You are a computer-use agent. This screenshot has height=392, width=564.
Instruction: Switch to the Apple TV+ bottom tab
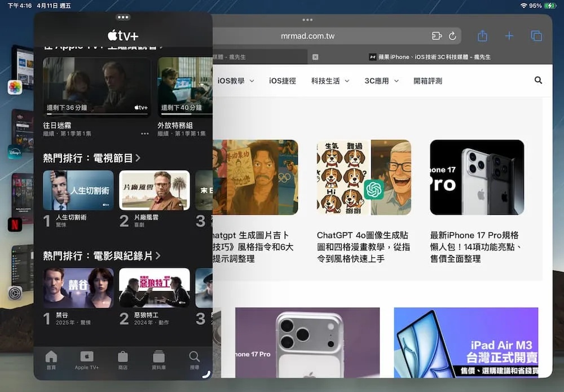(x=87, y=360)
